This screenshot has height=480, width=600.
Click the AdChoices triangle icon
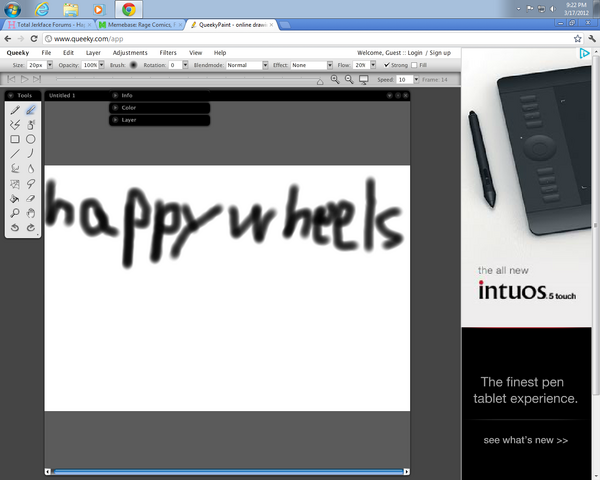[584, 53]
